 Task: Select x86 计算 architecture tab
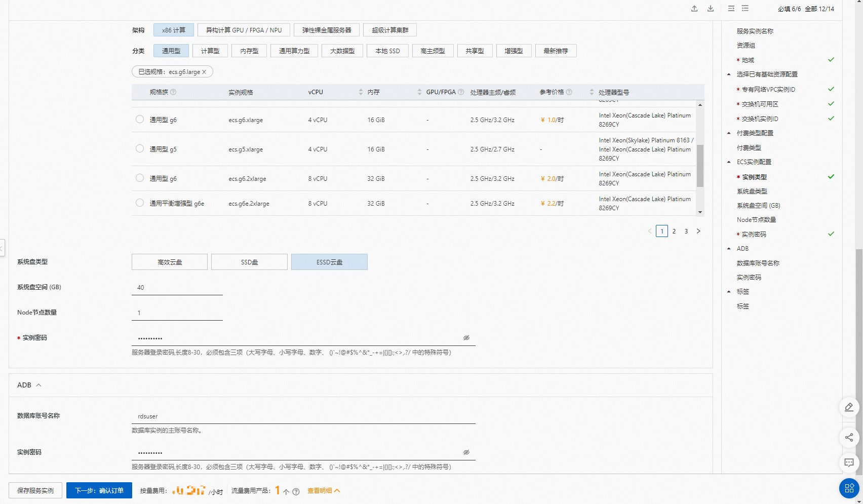174,30
